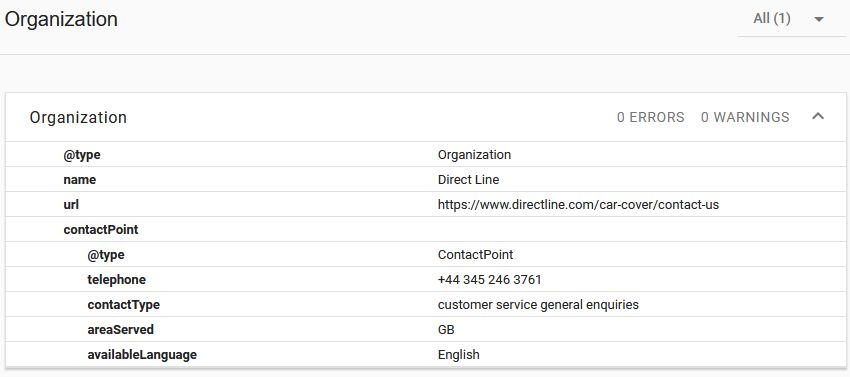The image size is (850, 377).
Task: Select the name property label
Action: point(80,180)
